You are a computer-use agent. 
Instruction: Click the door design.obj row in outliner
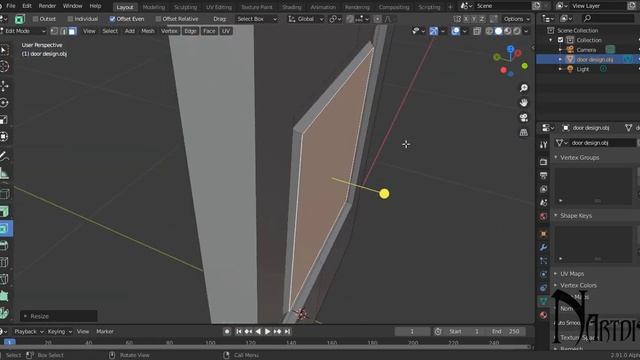click(x=588, y=60)
